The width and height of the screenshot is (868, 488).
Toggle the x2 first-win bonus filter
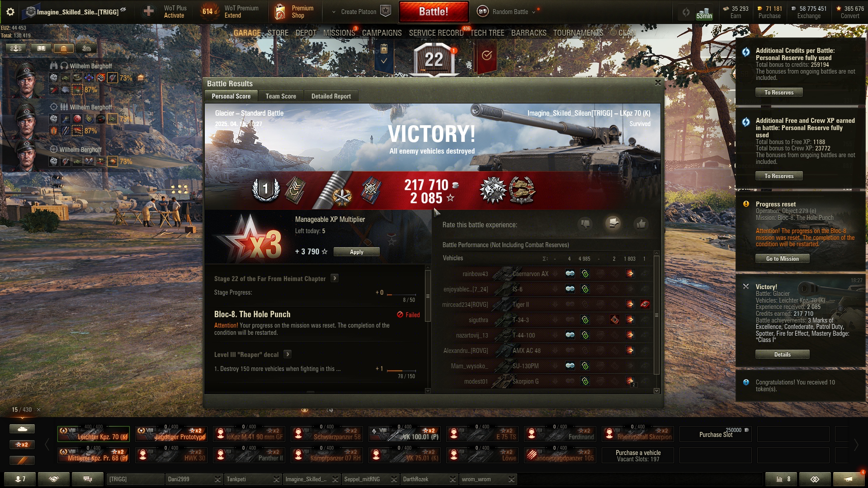click(x=22, y=445)
